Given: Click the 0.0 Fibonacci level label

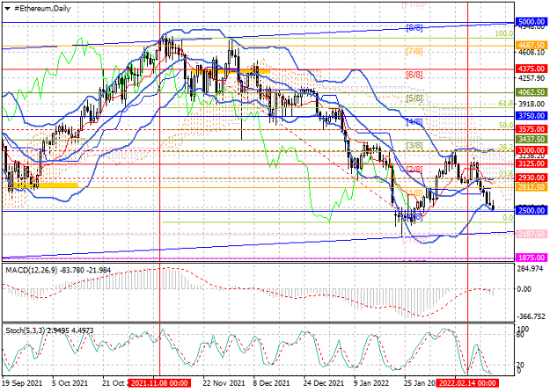Looking at the screenshot, I should click(x=508, y=218).
